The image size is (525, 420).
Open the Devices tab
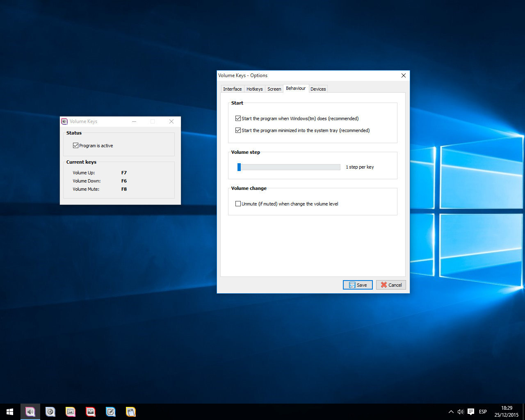pyautogui.click(x=318, y=89)
